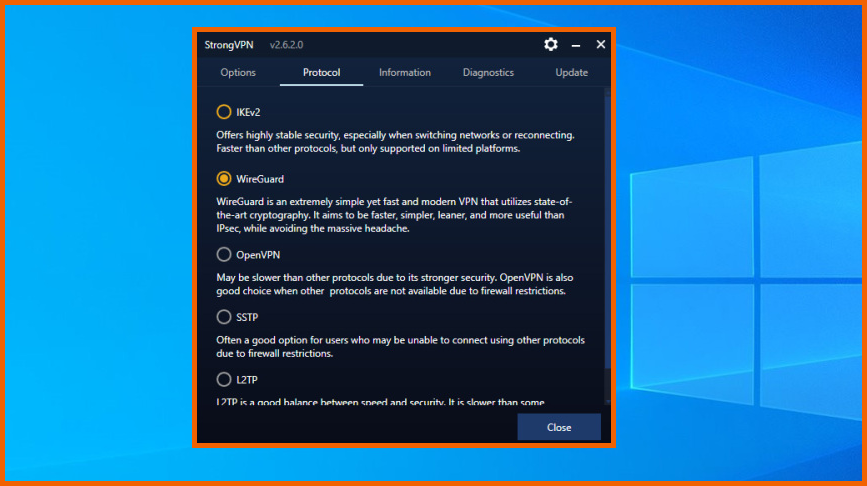Select the OpenVPN protocol option
The width and height of the screenshot is (867, 486).
223,254
